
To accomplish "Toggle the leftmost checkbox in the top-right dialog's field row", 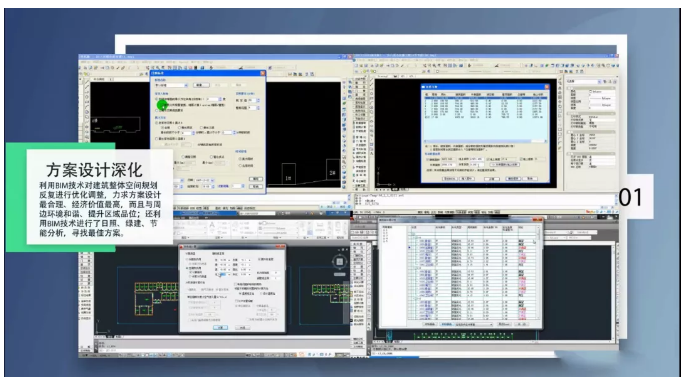I will coord(427,159).
